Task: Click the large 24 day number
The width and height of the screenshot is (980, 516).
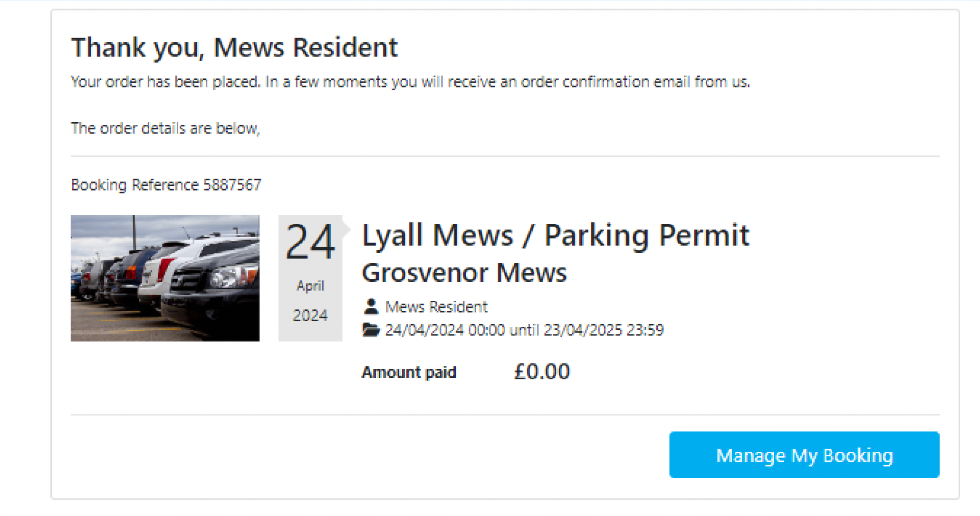Action: point(310,242)
